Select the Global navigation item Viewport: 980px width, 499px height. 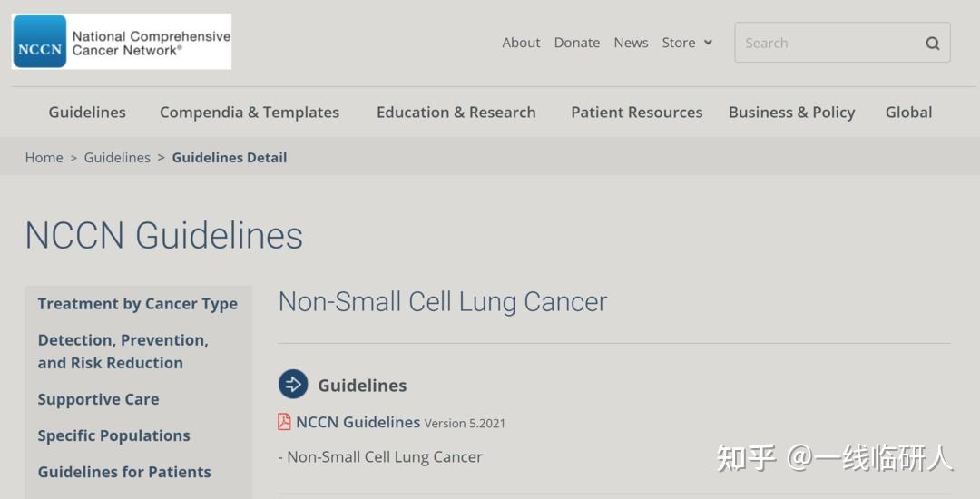point(908,113)
